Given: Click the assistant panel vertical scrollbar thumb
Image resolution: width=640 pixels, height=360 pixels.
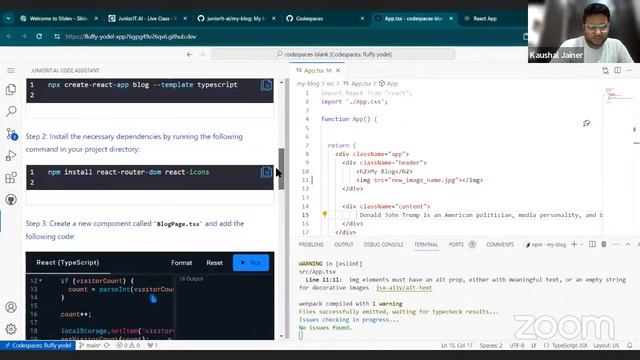Looking at the screenshot, I should [x=281, y=169].
